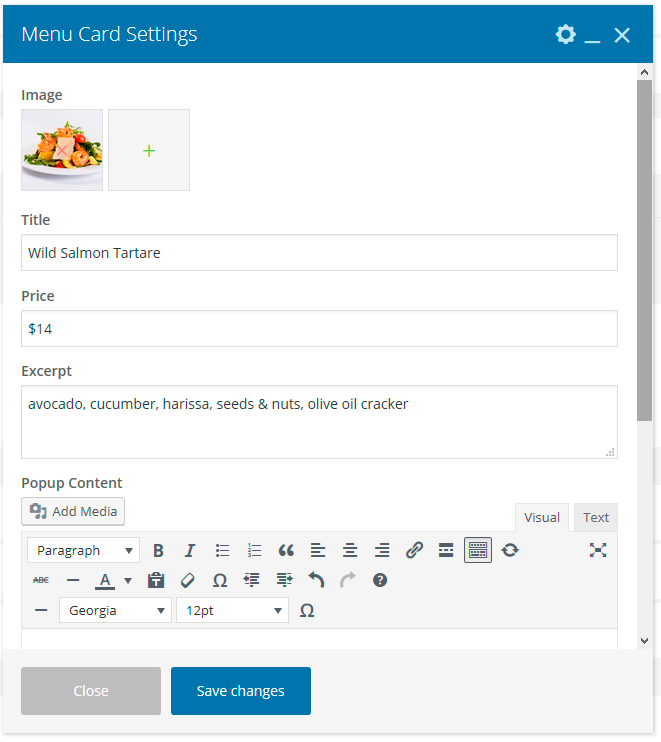Click the Save changes button
661x742 pixels.
tap(241, 691)
